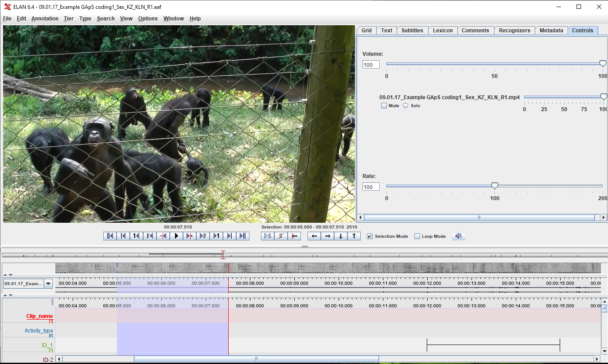Image resolution: width=608 pixels, height=364 pixels.
Task: Switch to the Text tab
Action: click(x=386, y=31)
